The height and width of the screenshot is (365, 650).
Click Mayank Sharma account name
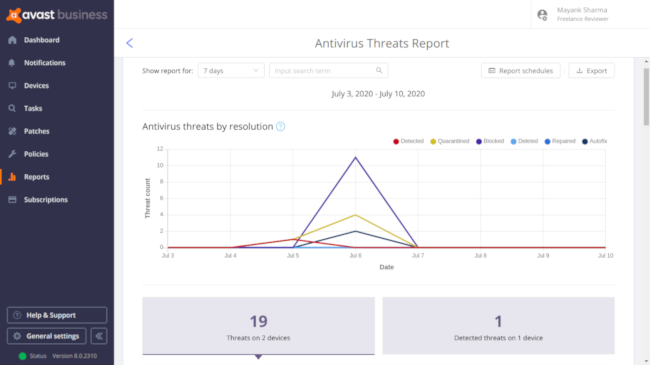click(582, 10)
